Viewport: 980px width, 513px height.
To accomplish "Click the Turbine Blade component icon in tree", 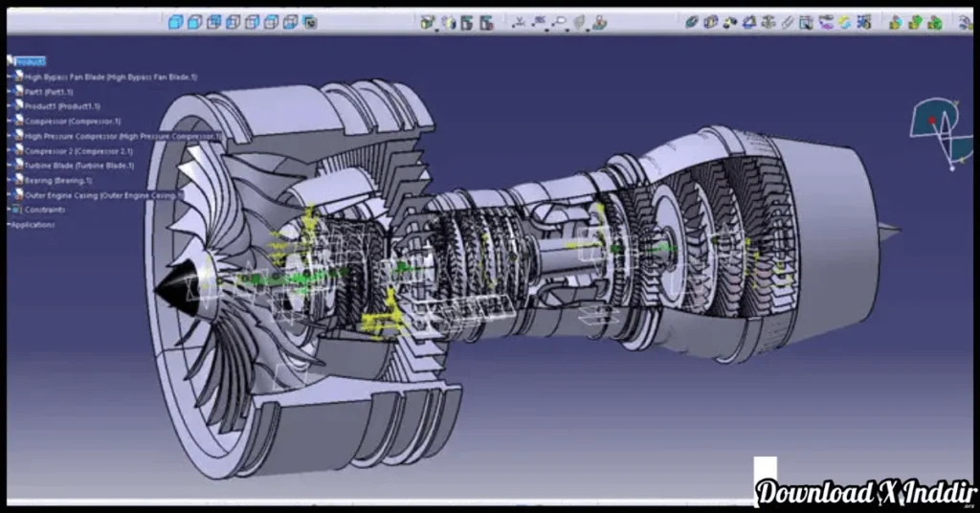I will click(18, 166).
